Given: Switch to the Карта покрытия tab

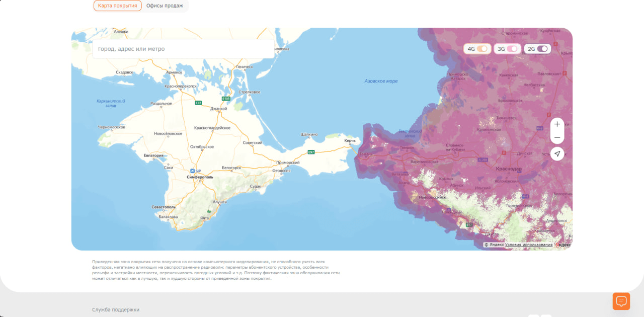Looking at the screenshot, I should tap(118, 6).
